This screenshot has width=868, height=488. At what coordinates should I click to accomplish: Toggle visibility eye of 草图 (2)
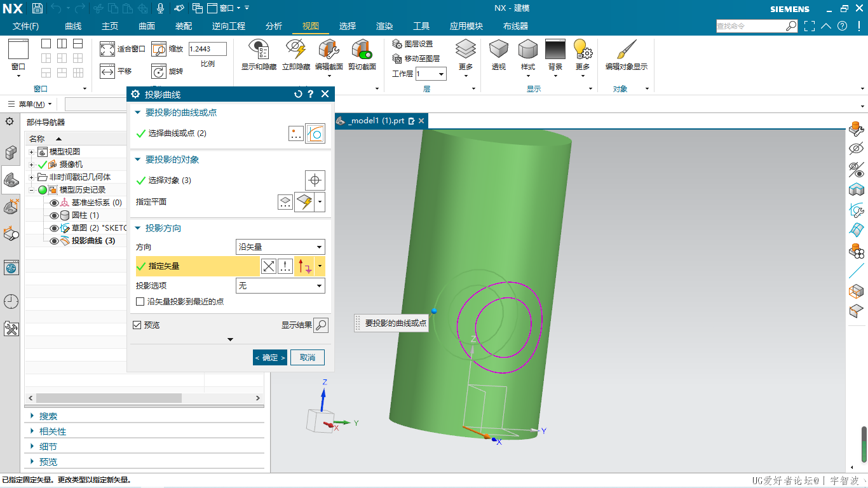coord(54,228)
